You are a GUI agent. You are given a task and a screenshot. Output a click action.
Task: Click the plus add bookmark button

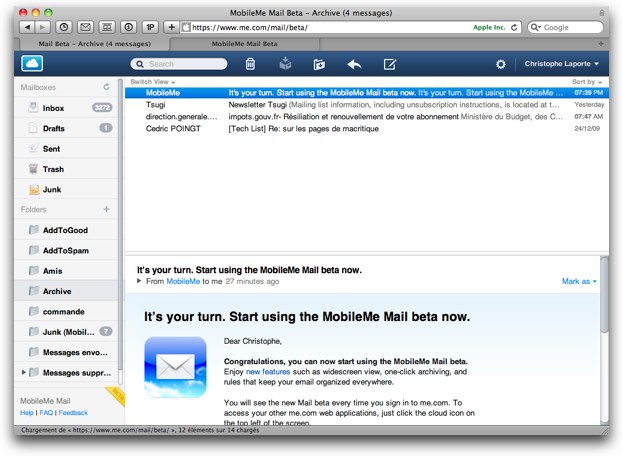(171, 27)
